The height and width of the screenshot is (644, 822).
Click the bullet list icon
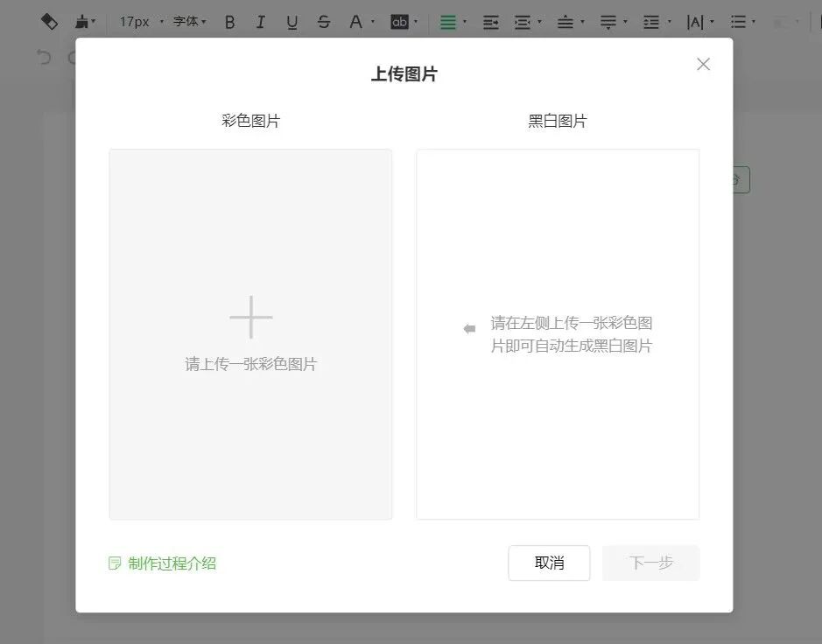point(738,22)
